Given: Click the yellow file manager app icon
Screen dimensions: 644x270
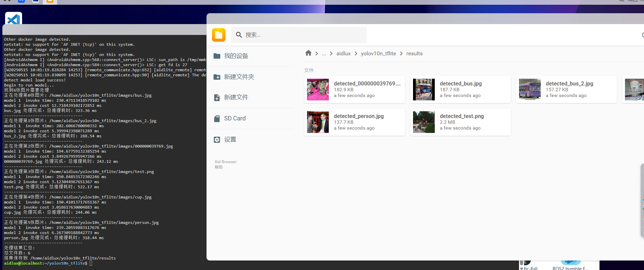Looking at the screenshot, I should (219, 35).
